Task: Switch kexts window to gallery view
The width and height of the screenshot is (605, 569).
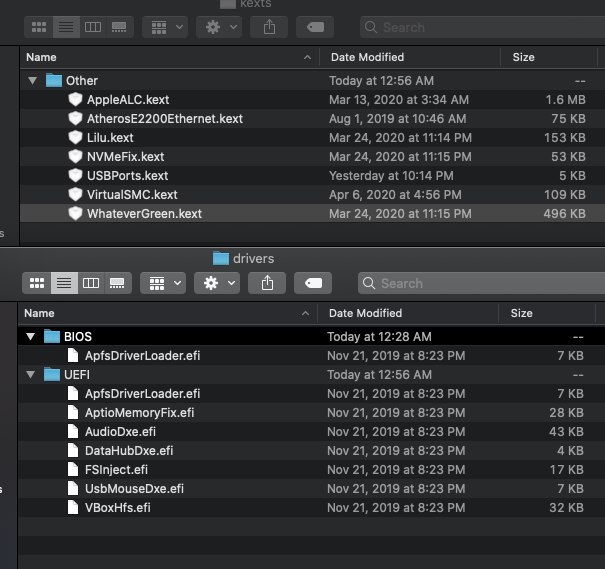Action: [119, 27]
